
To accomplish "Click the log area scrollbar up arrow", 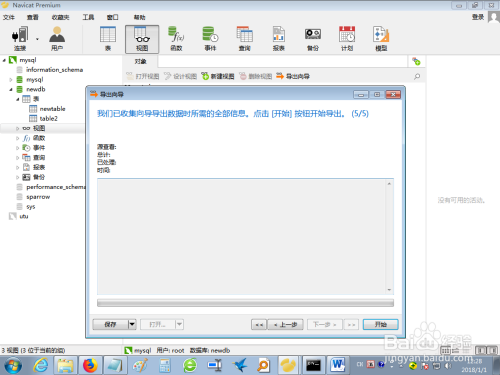I will (389, 184).
